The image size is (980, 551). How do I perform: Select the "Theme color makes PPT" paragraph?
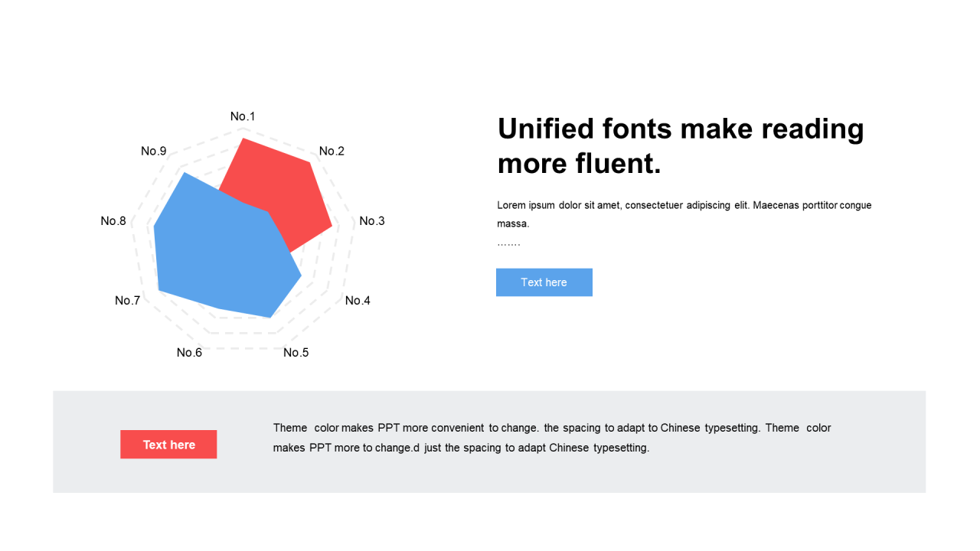click(x=552, y=438)
